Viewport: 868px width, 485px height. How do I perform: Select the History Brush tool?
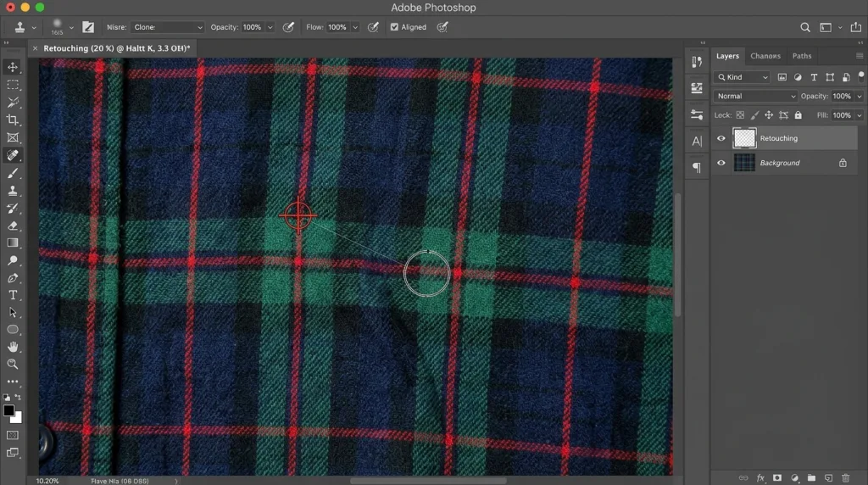[12, 209]
